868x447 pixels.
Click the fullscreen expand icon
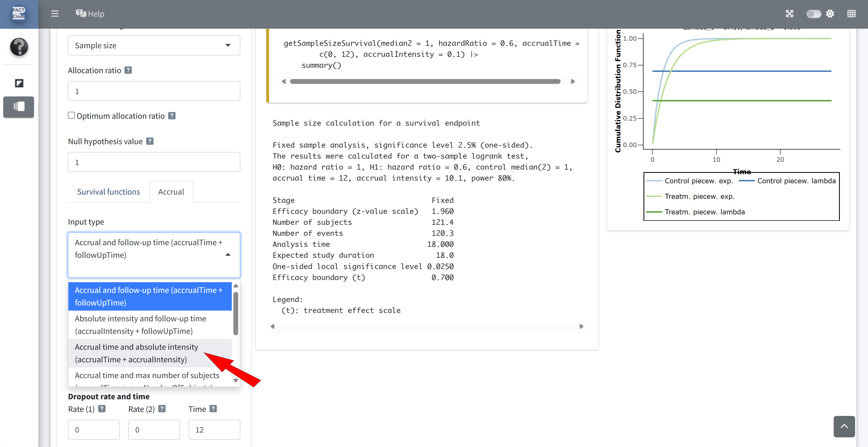pyautogui.click(x=789, y=14)
